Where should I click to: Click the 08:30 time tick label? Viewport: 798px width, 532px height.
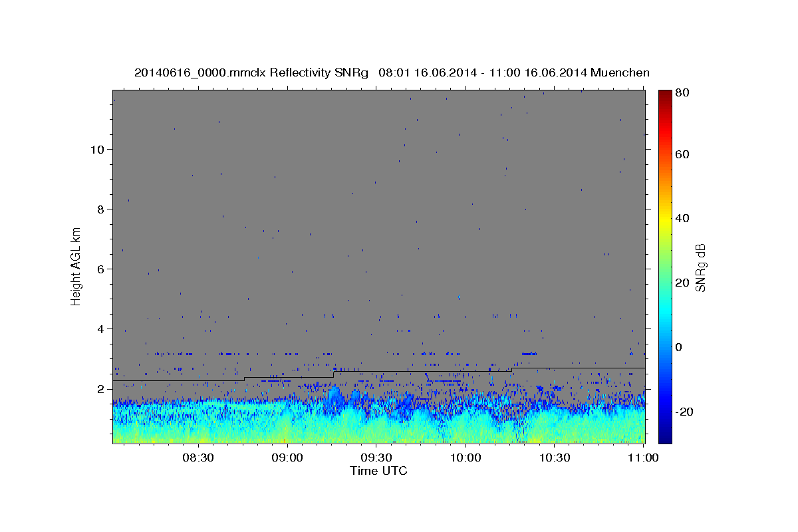tap(198, 458)
